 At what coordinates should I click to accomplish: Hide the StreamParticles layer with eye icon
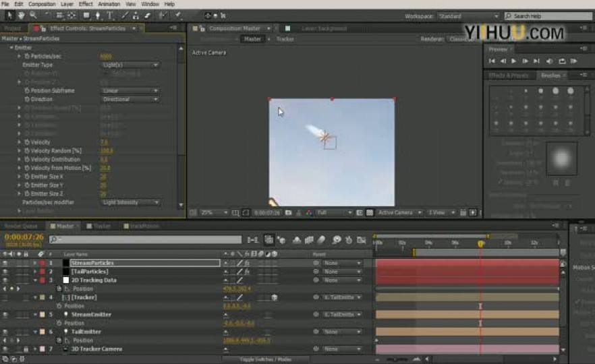click(5, 263)
